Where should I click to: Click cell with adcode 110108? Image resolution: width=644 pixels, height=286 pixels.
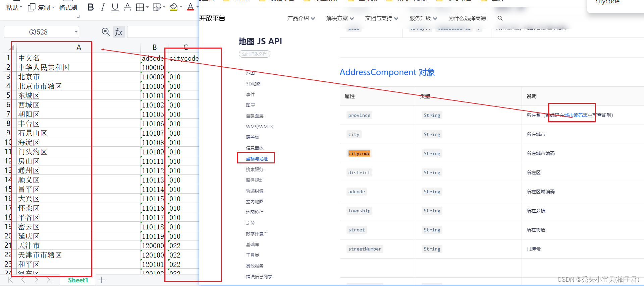(154, 142)
